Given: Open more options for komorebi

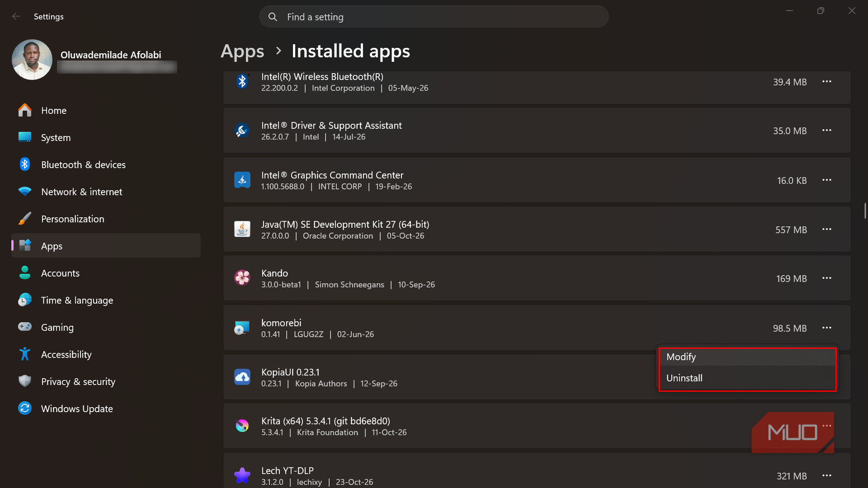Looking at the screenshot, I should pos(827,328).
